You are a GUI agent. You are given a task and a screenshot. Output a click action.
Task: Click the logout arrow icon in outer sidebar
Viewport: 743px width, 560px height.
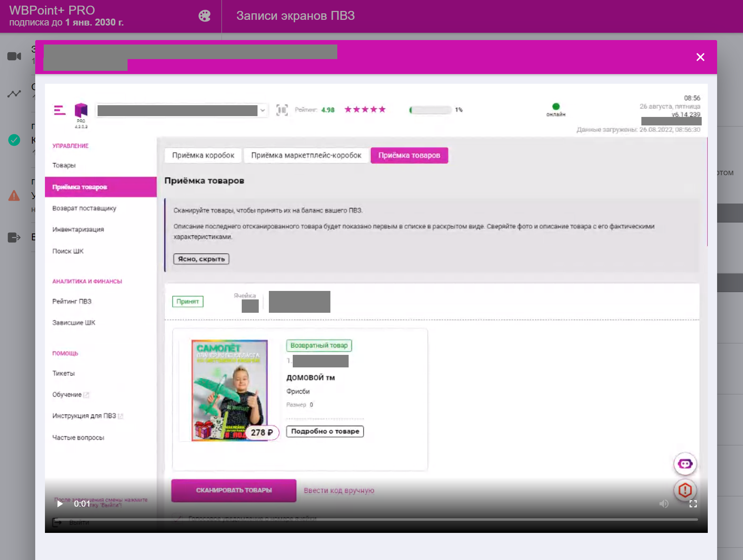(14, 238)
